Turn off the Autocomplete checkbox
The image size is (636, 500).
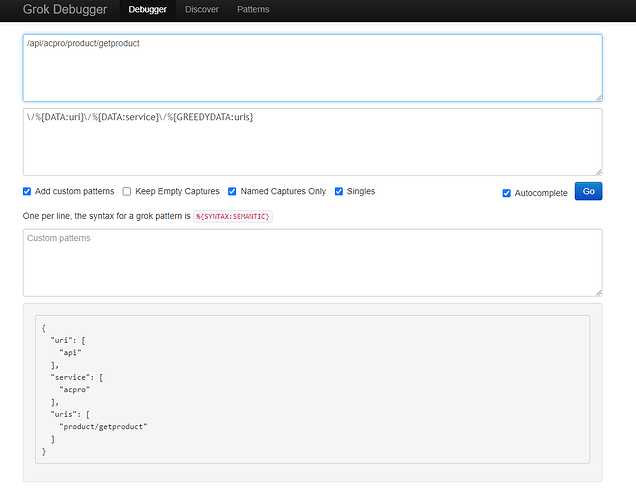506,193
